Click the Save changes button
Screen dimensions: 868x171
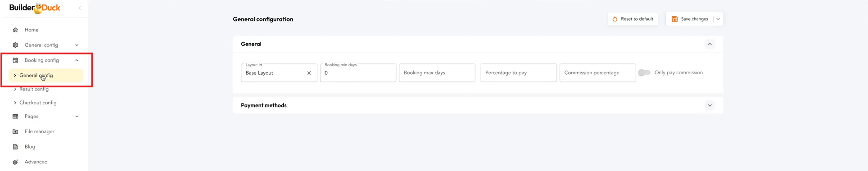click(x=690, y=19)
